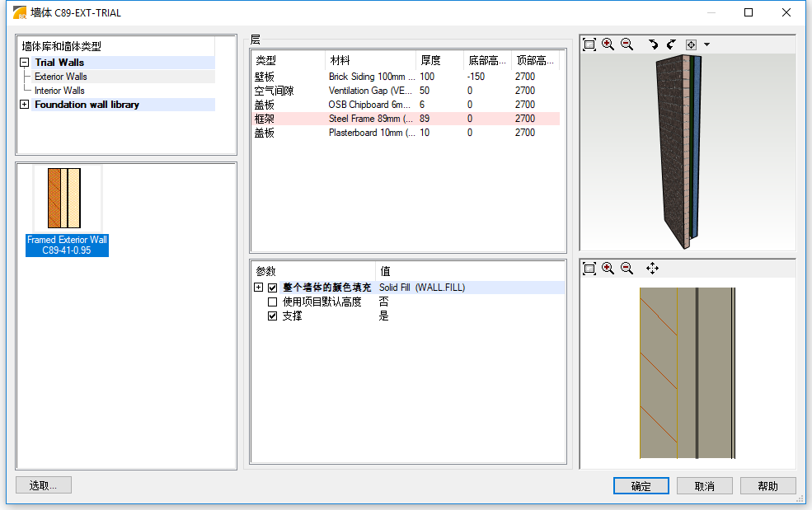Zoom in on the 3D wall preview
Screen dimensions: 812x510
click(x=608, y=44)
